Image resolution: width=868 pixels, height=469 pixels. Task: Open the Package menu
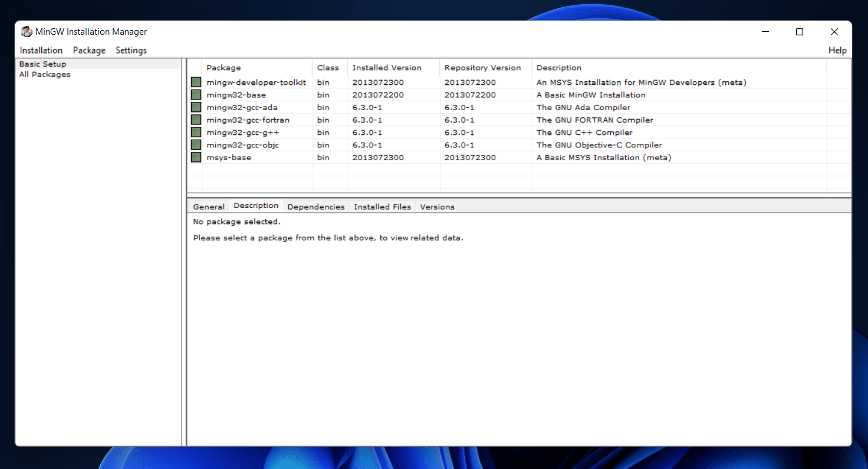pos(89,51)
